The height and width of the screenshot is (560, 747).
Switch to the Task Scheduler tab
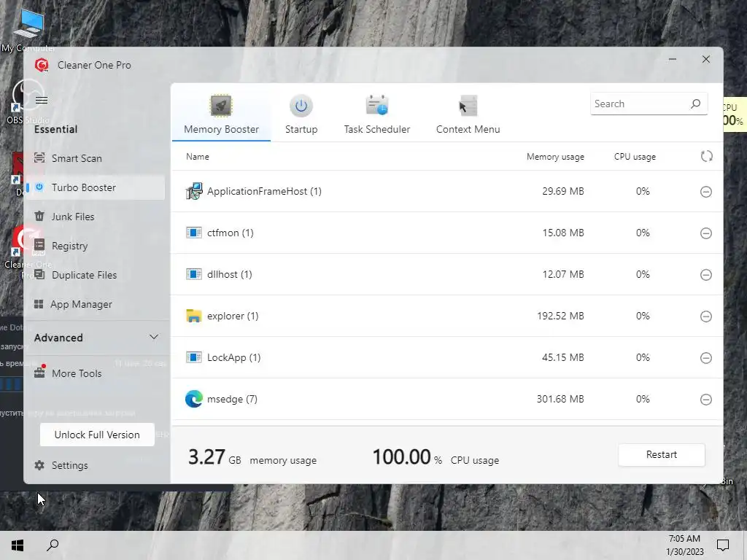[x=377, y=114]
